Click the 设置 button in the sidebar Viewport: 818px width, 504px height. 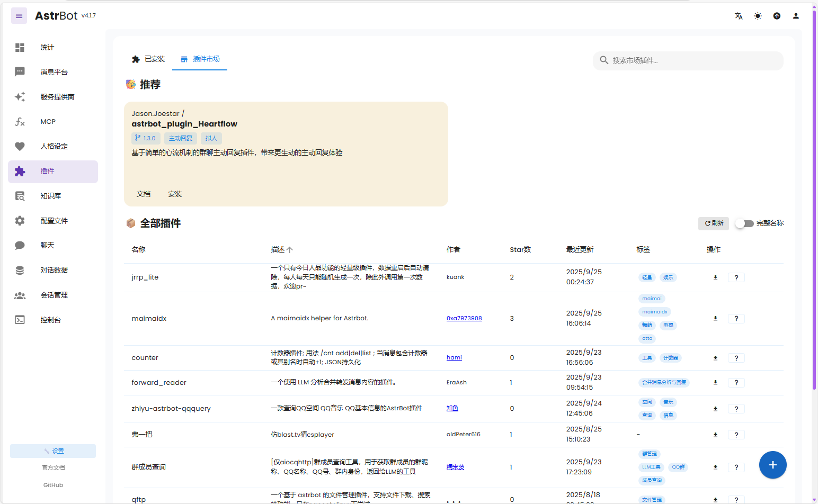tap(53, 451)
